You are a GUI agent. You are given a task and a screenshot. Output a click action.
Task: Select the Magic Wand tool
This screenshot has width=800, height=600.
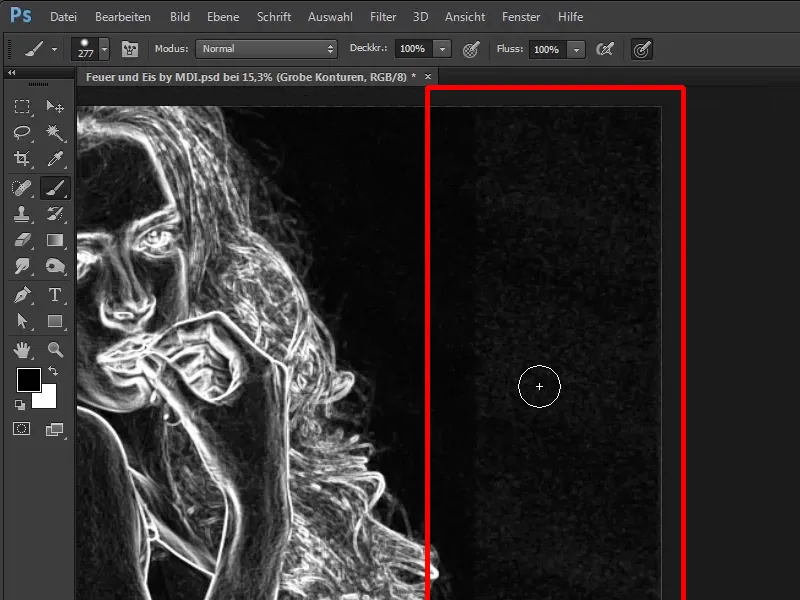(55, 133)
